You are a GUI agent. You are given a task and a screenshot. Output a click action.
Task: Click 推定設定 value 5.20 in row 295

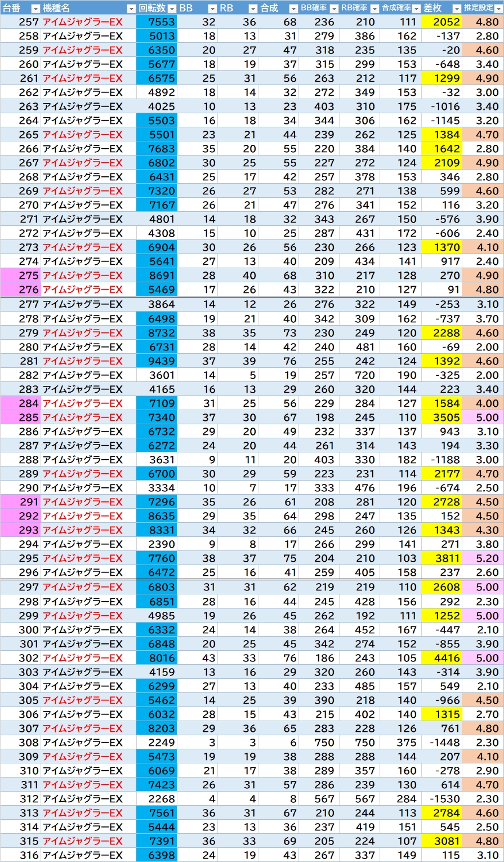[x=483, y=558]
